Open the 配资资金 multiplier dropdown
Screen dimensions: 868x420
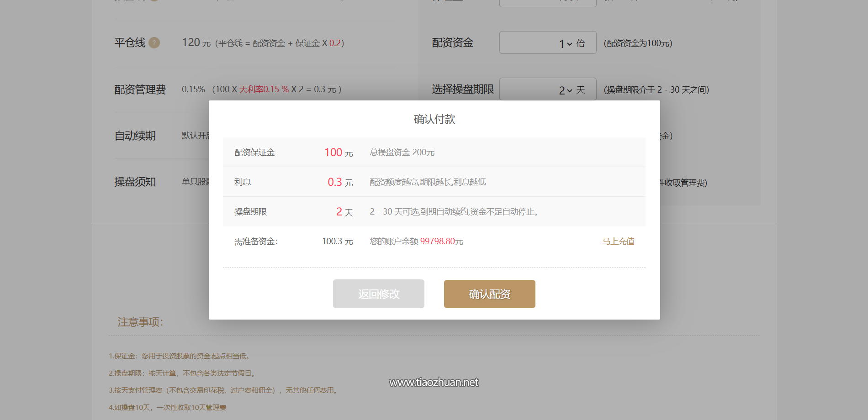point(547,42)
